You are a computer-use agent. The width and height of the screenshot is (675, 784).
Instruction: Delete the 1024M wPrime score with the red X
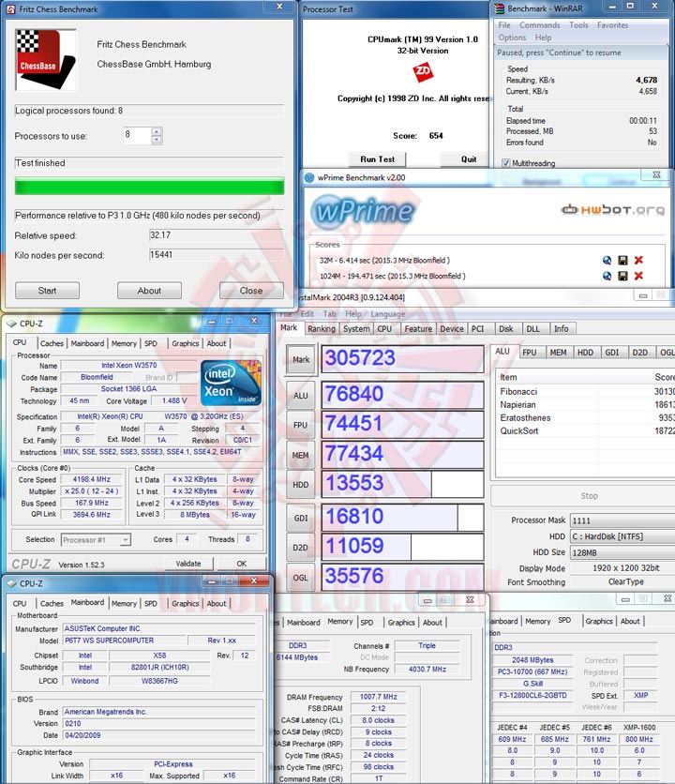[638, 276]
